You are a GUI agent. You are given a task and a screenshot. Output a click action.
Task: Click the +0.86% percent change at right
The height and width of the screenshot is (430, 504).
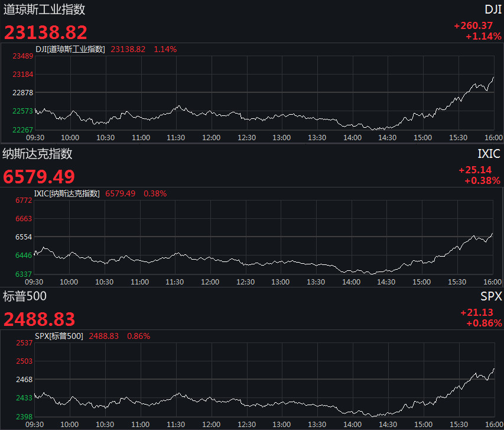[x=484, y=323]
